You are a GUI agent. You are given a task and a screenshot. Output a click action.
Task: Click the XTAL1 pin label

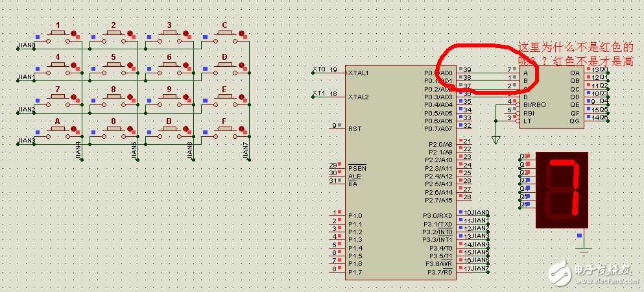[x=359, y=73]
